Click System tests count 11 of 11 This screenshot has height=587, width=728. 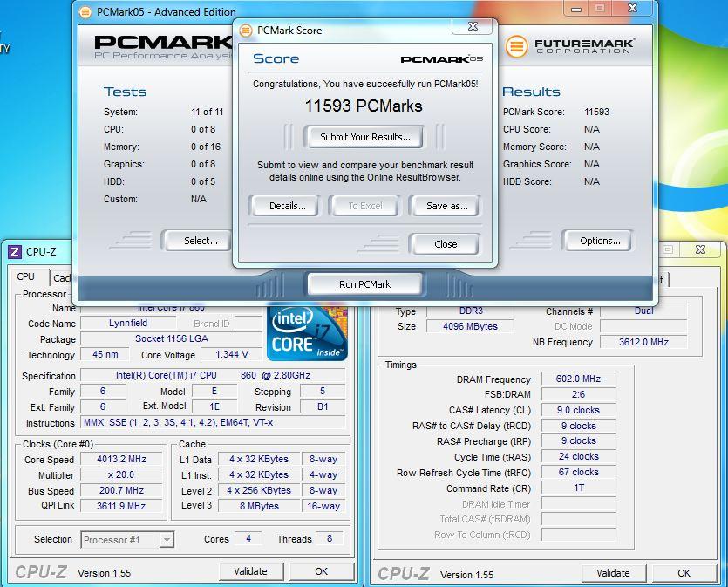click(208, 112)
